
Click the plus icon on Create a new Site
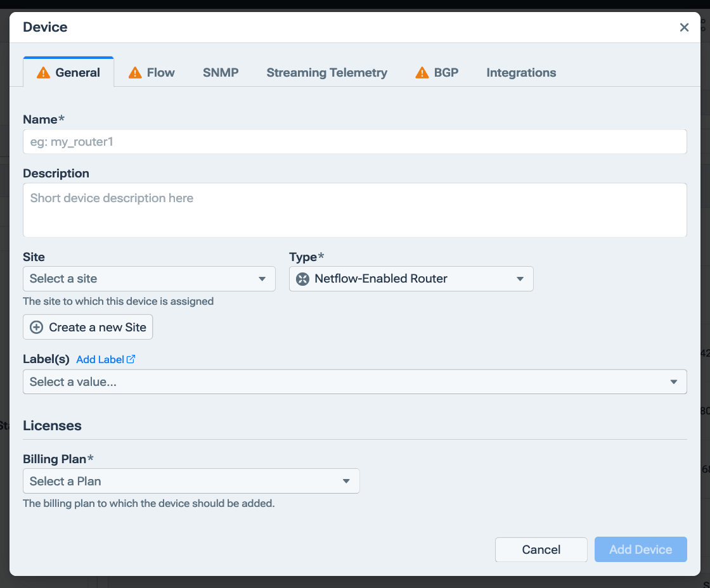[37, 327]
